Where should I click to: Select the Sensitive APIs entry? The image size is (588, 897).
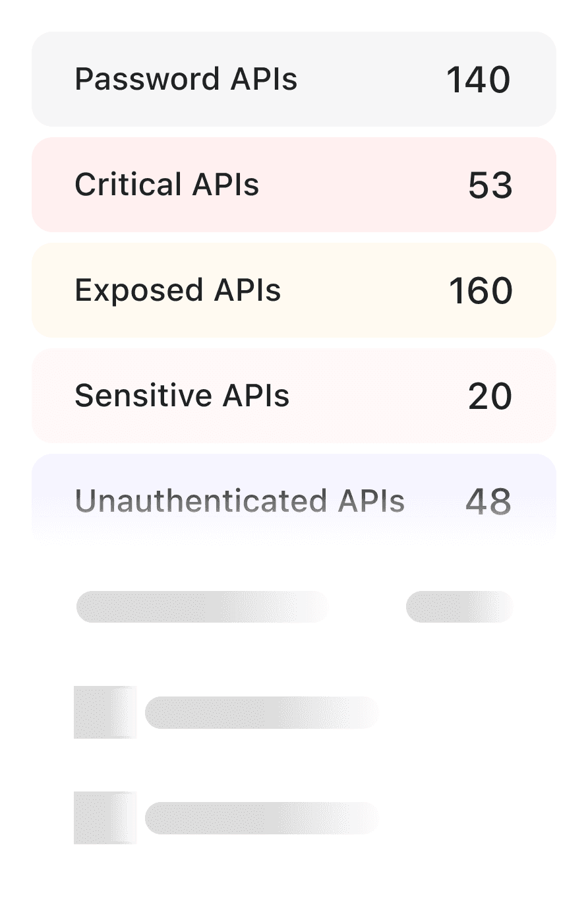click(294, 396)
